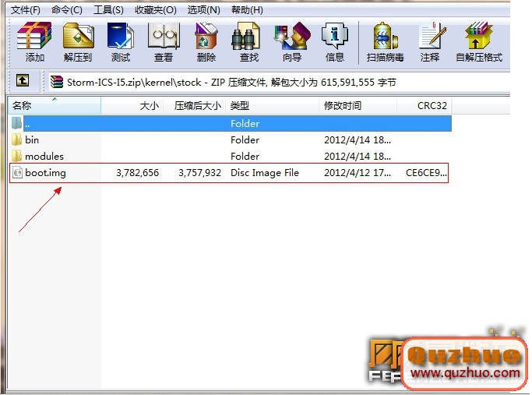Sort by Size (大小) column header

pos(132,105)
